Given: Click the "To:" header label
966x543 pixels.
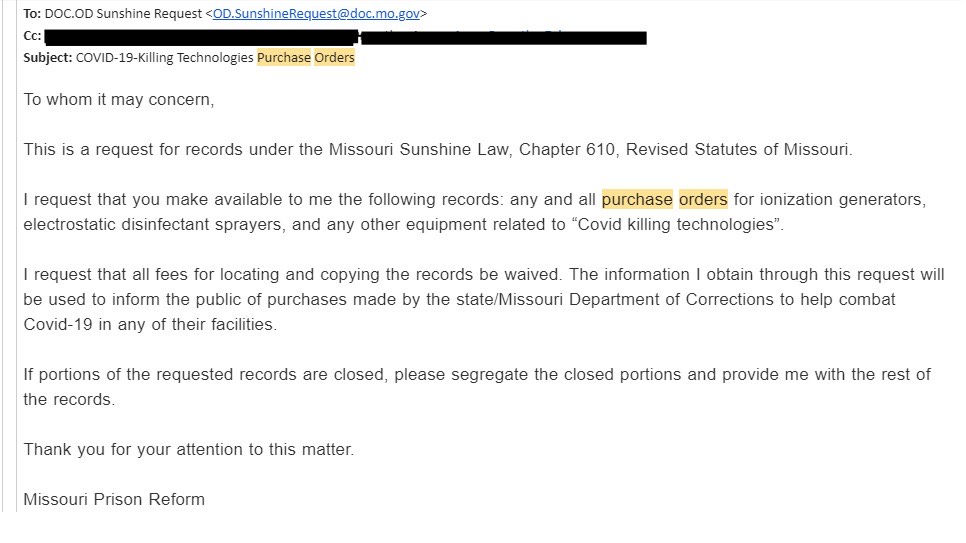Looking at the screenshot, I should coord(32,14).
